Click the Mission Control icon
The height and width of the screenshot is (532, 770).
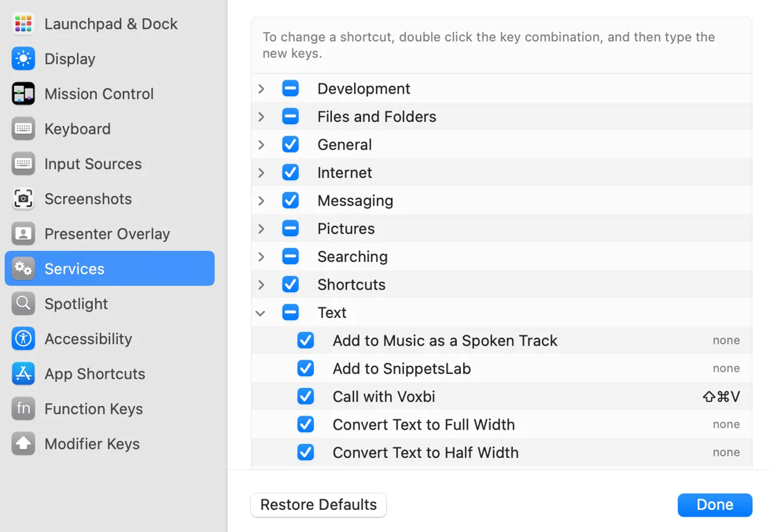click(x=23, y=94)
